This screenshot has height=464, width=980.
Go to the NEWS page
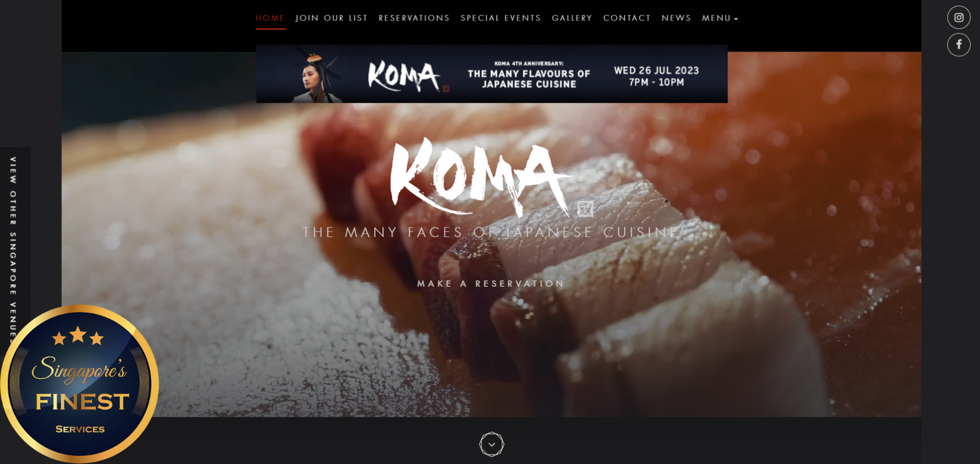coord(676,18)
